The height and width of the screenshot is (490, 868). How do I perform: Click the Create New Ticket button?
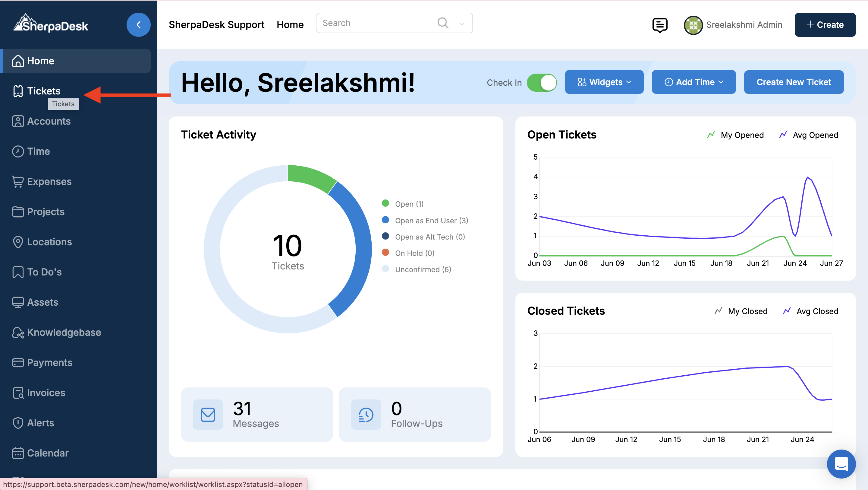(794, 82)
